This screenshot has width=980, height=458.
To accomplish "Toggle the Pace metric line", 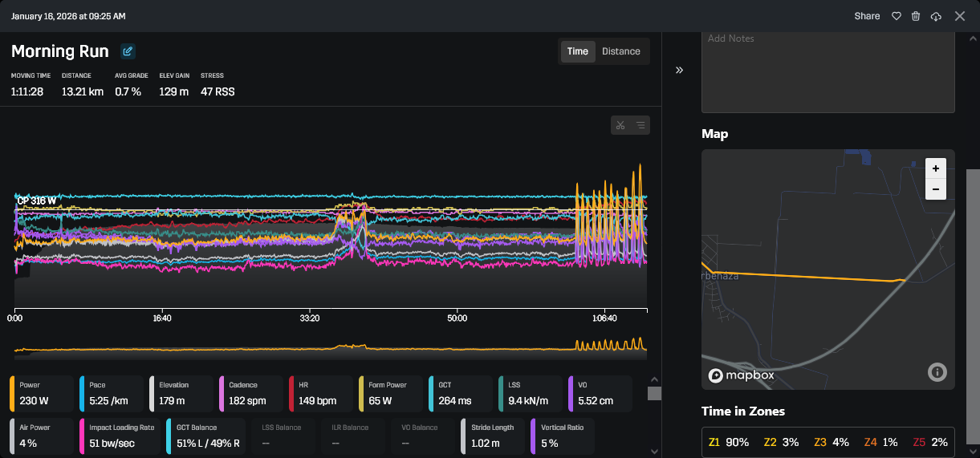I will (111, 394).
